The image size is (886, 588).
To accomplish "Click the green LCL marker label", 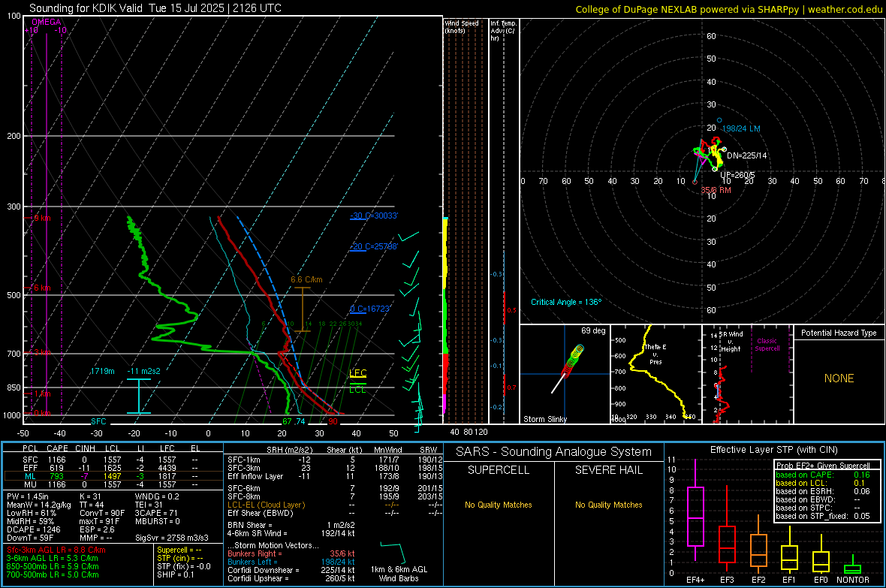I will click(x=357, y=390).
